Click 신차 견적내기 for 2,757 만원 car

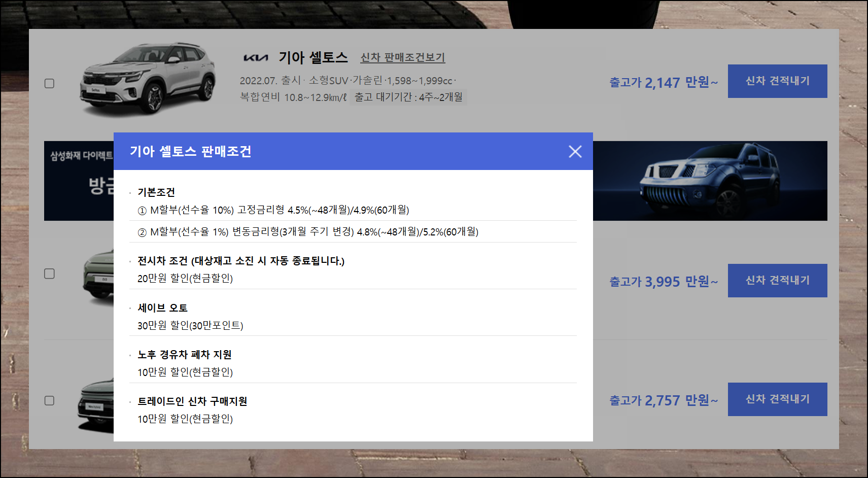click(777, 399)
